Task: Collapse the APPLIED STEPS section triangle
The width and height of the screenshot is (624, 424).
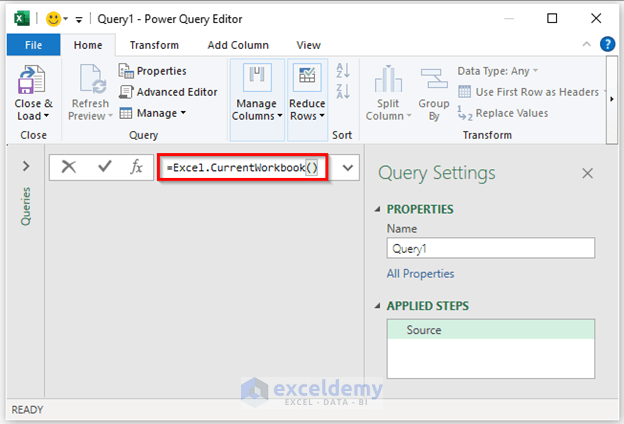Action: [x=377, y=306]
